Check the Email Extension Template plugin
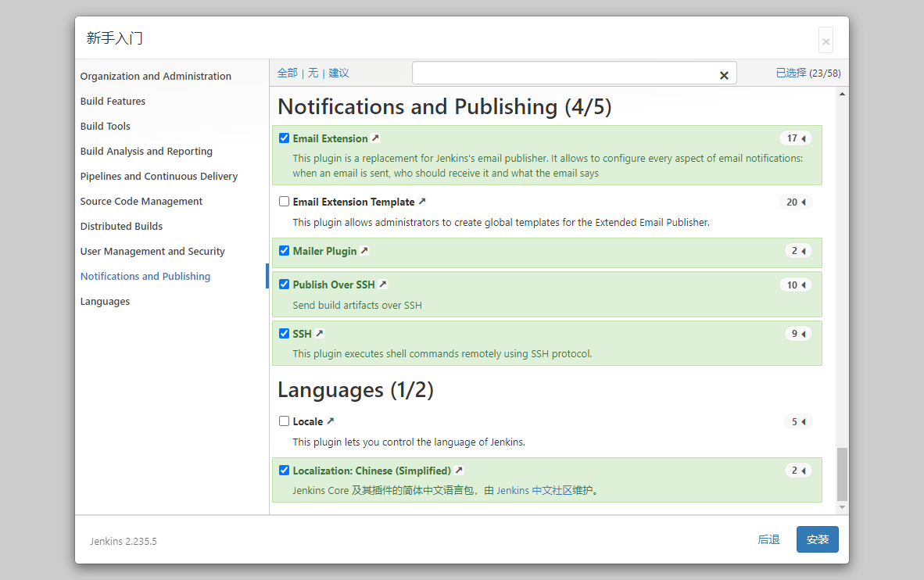This screenshot has width=924, height=580. pyautogui.click(x=284, y=202)
